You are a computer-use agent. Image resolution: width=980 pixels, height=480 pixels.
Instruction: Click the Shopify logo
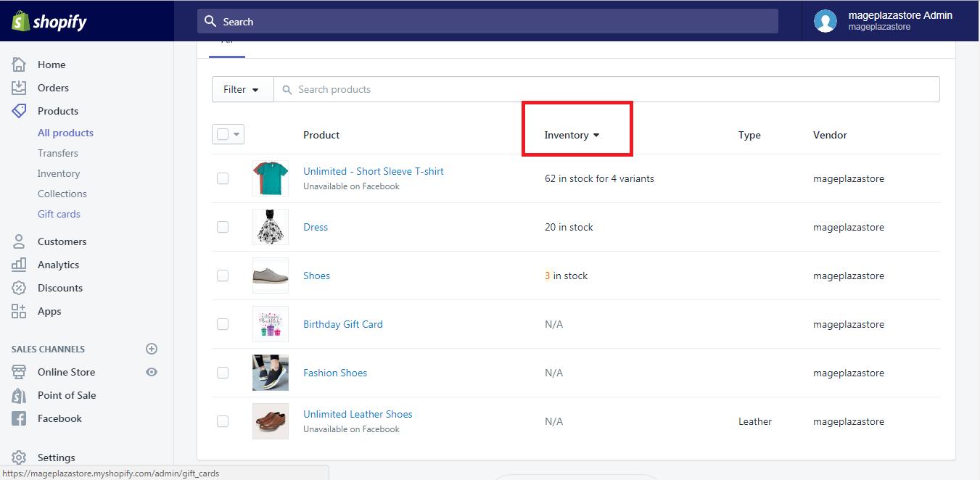49,22
